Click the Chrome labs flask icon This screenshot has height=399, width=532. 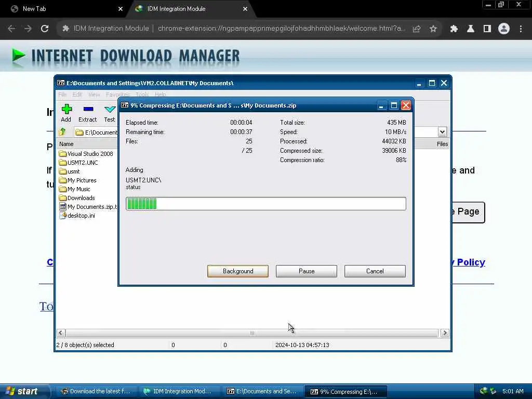coord(470,29)
